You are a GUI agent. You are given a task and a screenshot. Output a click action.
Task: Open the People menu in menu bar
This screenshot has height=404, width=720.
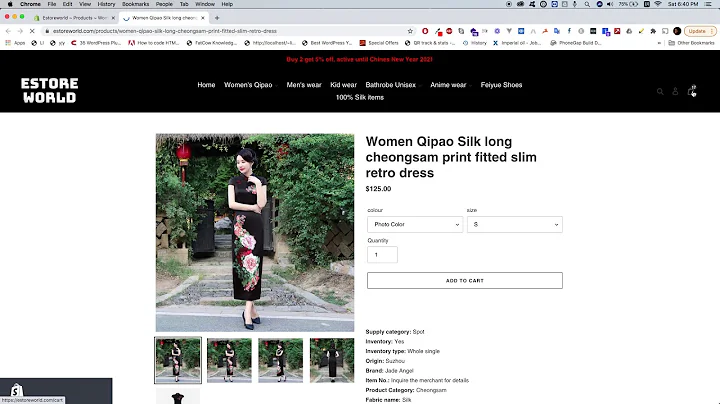[164, 4]
